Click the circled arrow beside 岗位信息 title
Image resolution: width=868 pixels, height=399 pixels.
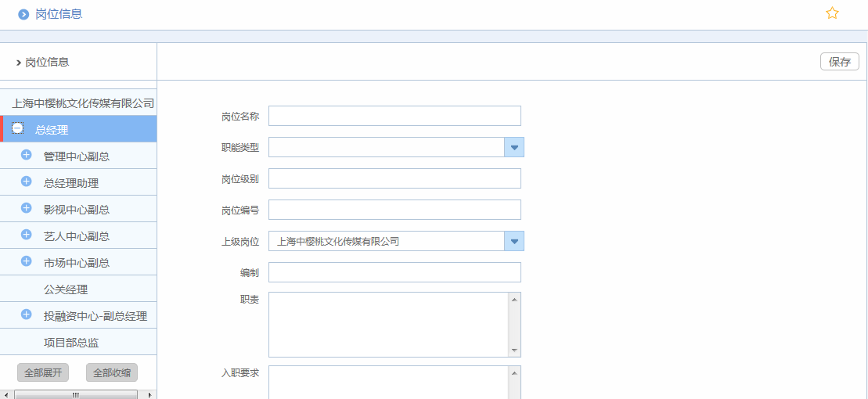coord(23,14)
